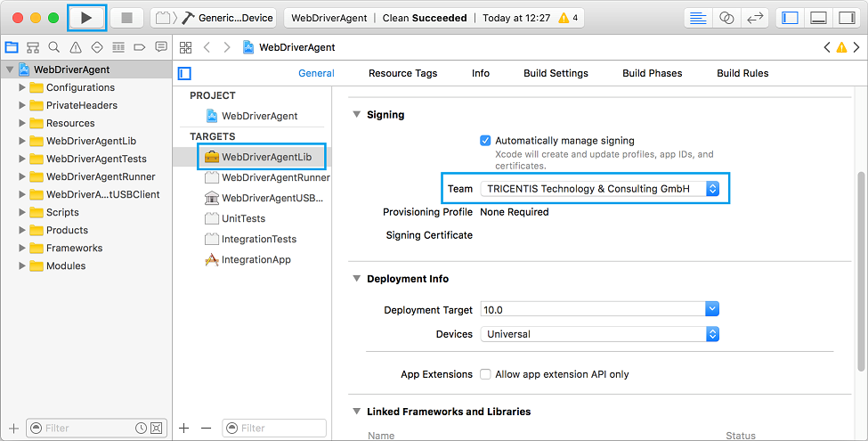Select the Frameworks folder

tap(74, 248)
